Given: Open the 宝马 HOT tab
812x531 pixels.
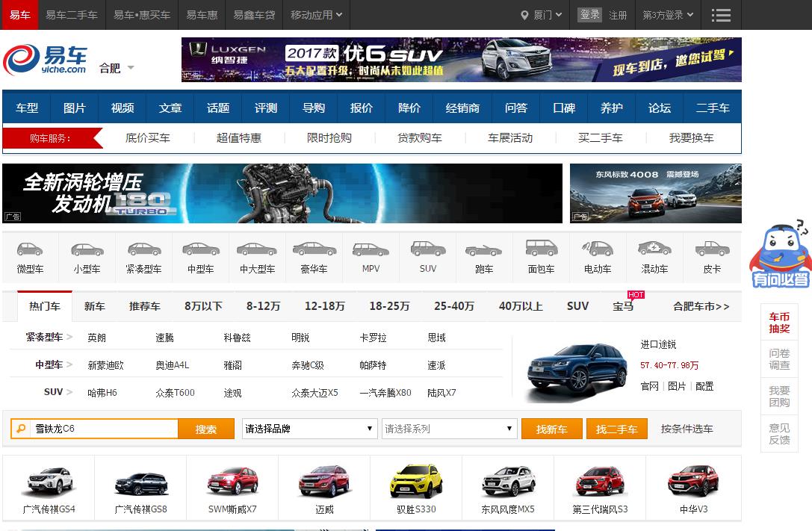Looking at the screenshot, I should (623, 306).
